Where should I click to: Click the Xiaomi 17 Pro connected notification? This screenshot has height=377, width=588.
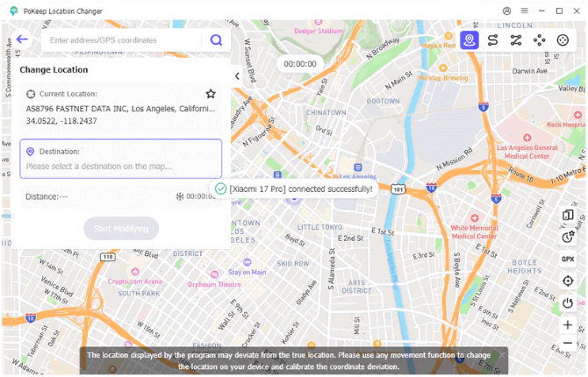pyautogui.click(x=294, y=188)
